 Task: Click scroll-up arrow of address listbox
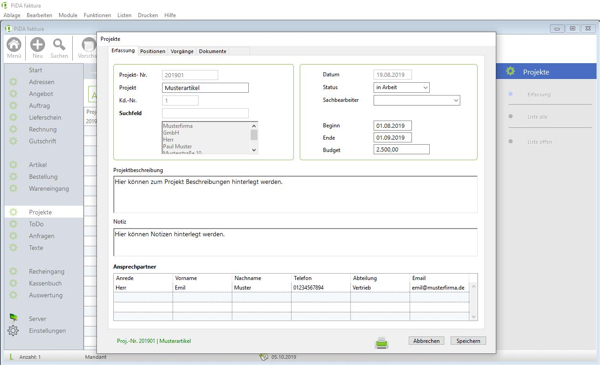click(254, 126)
